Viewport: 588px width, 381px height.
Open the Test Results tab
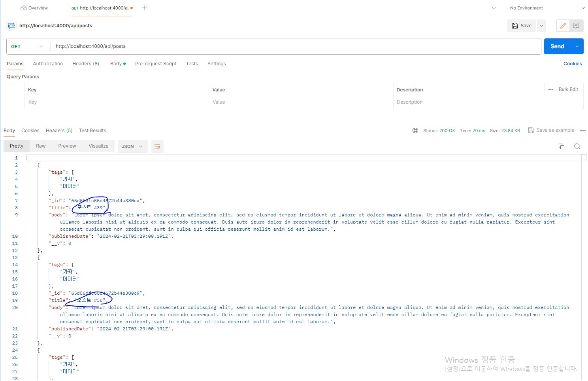point(92,131)
